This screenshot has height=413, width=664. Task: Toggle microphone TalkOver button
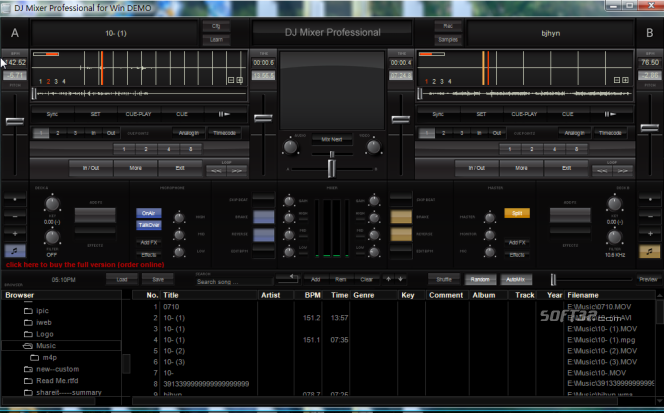[x=149, y=225]
